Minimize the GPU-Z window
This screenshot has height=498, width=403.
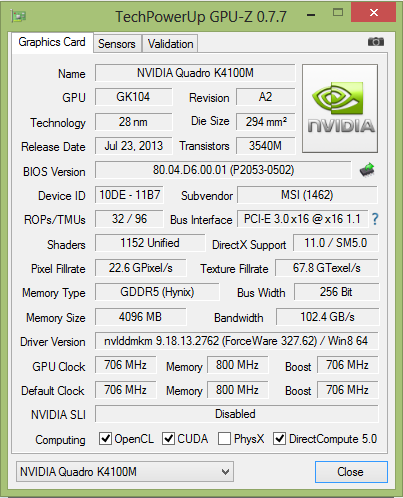click(311, 15)
